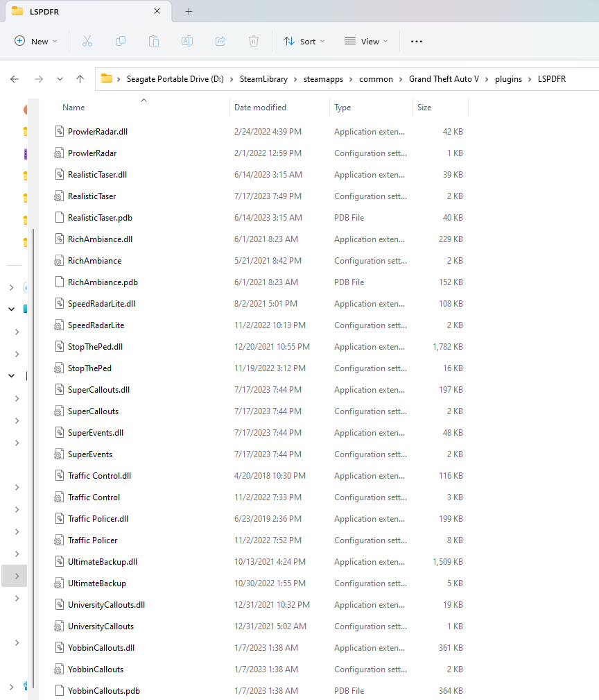Click the StopThePed config file icon
The image size is (599, 700).
click(59, 368)
